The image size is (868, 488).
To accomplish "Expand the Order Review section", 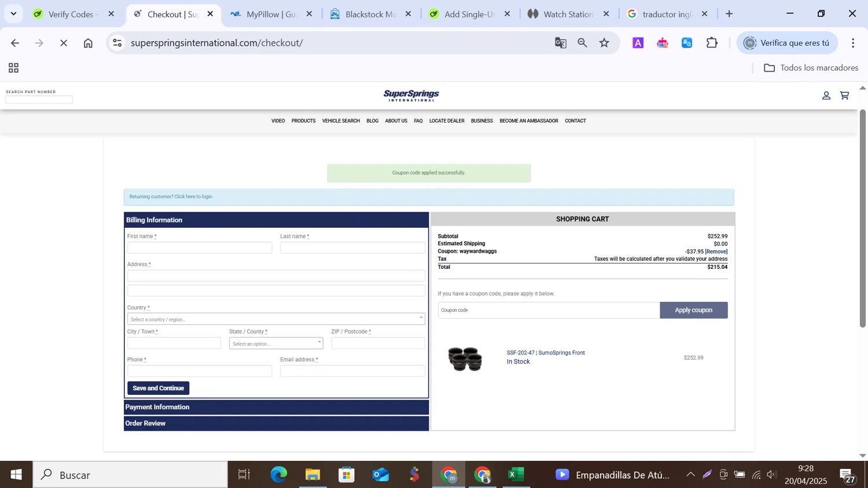I will point(276,423).
